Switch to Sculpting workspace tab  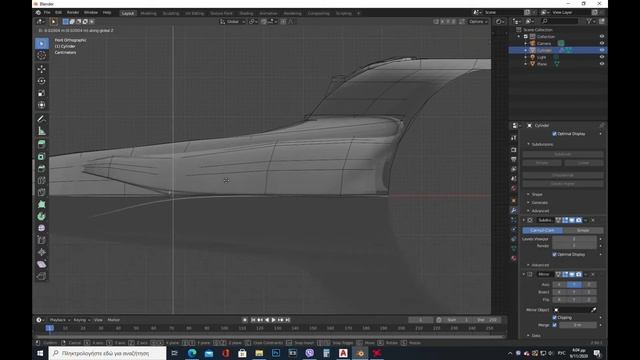[x=171, y=13]
